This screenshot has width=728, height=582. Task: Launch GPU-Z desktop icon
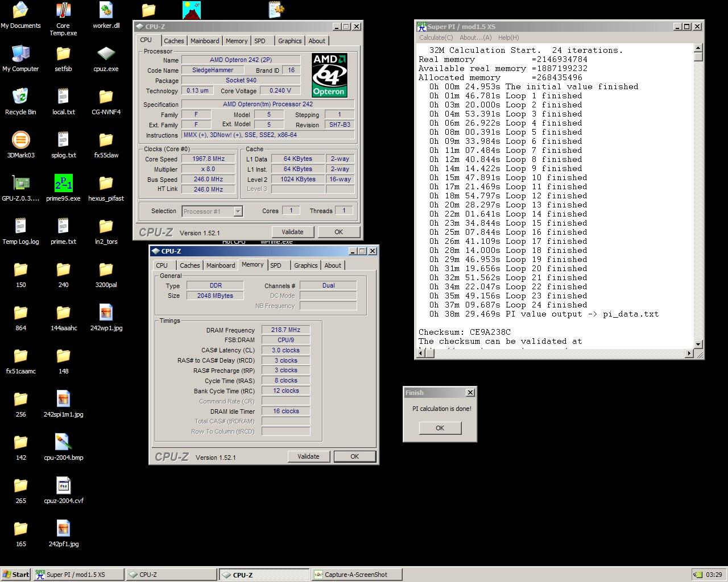(20, 188)
